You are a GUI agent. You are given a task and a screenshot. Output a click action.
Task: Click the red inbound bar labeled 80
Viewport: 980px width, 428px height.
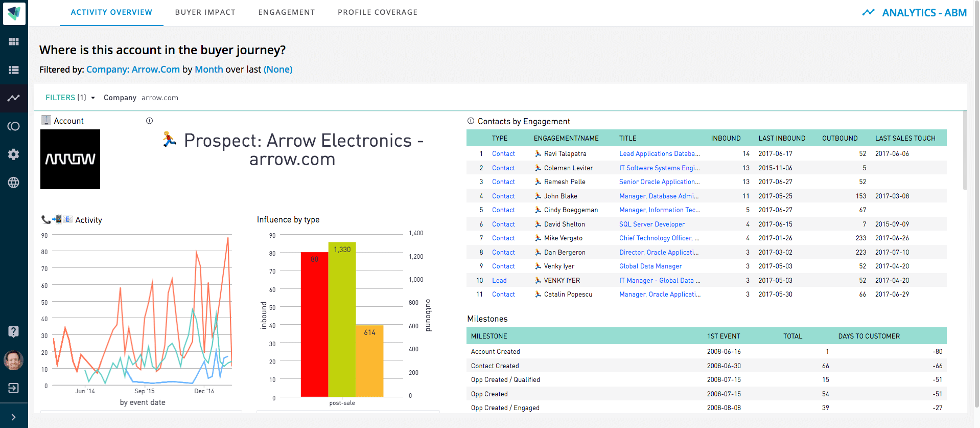314,324
